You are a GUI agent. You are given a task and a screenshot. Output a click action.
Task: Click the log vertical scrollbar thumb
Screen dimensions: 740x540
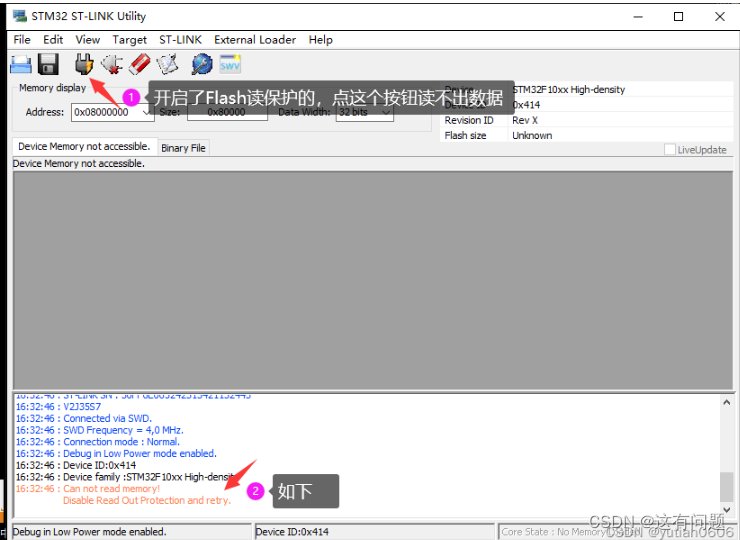726,486
